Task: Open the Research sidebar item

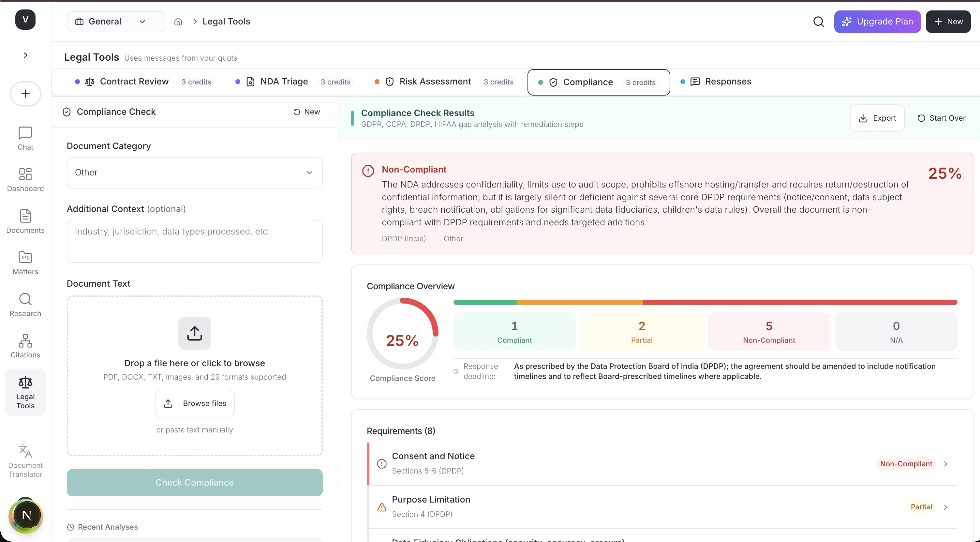Action: point(25,305)
